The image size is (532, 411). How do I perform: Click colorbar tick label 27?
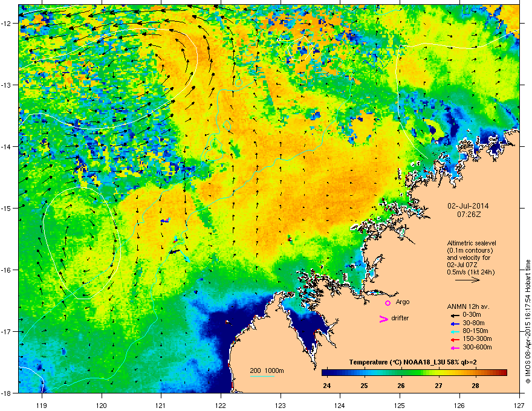(x=438, y=386)
